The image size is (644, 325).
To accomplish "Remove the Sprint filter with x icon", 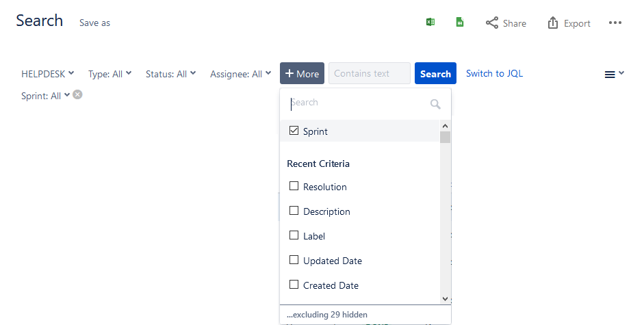I will tap(77, 95).
